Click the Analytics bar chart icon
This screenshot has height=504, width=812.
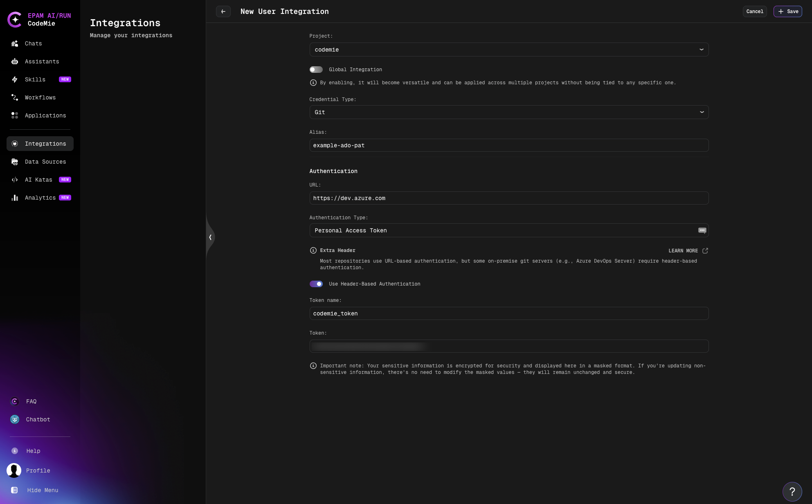[15, 198]
